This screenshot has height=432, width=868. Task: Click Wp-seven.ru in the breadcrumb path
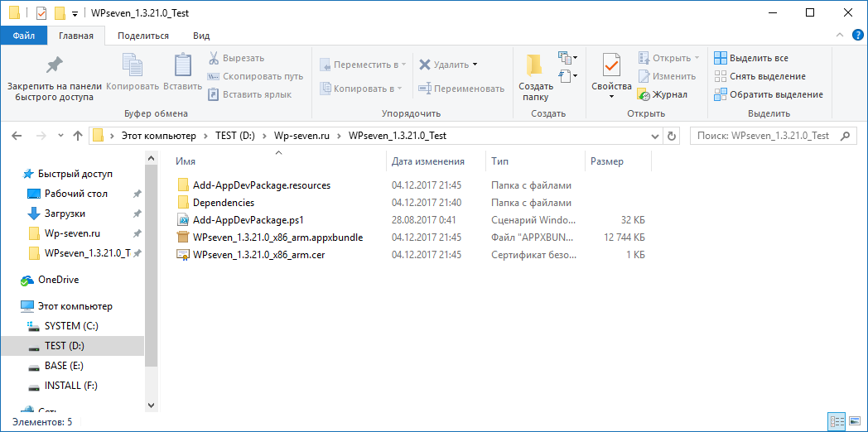pyautogui.click(x=302, y=136)
